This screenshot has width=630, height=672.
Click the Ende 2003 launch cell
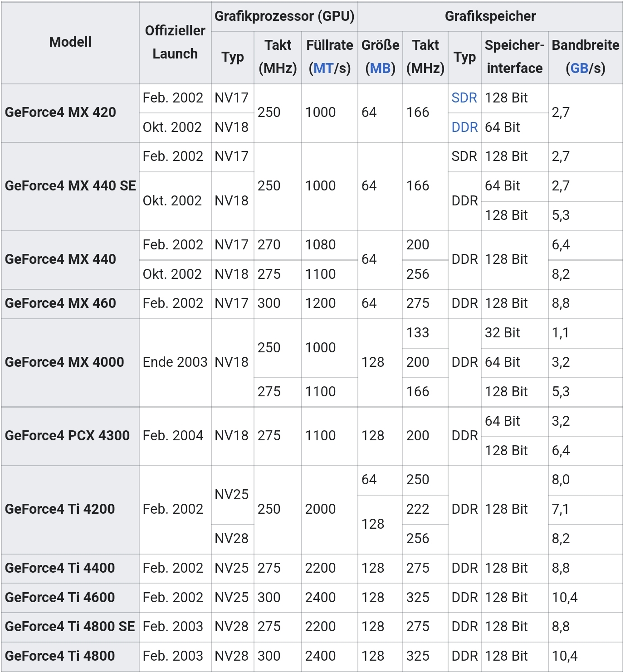point(175,362)
